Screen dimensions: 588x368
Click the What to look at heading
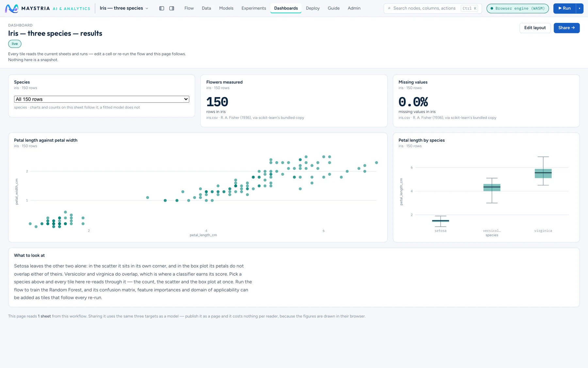[29, 255]
